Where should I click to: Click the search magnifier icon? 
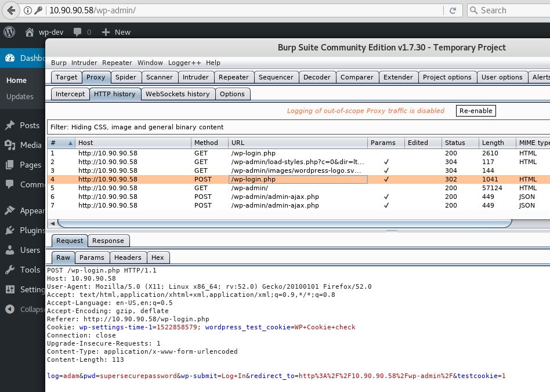point(473,10)
